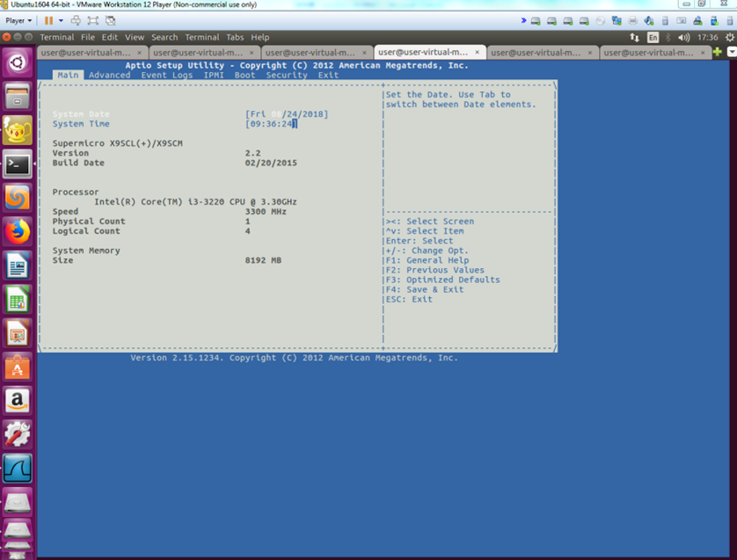Launch LibreOffice Writer from the dock
This screenshot has height=560, width=737.
[x=18, y=265]
